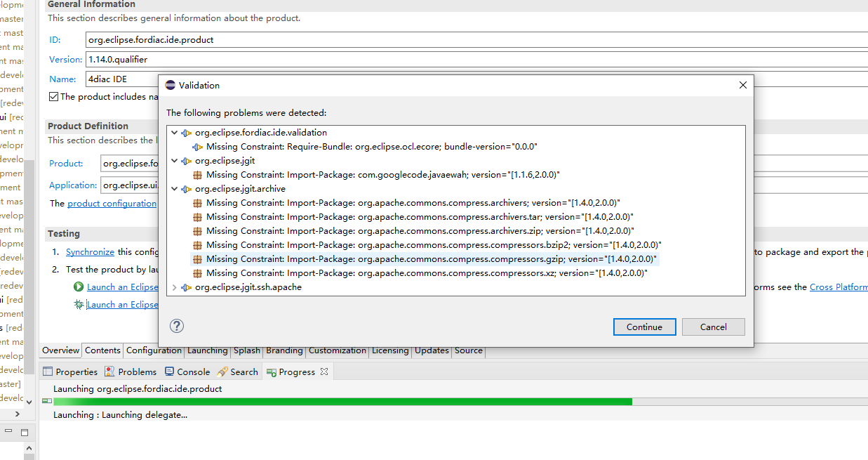The height and width of the screenshot is (460, 868).
Task: Click 'The following problems were detected:' text
Action: tap(246, 112)
